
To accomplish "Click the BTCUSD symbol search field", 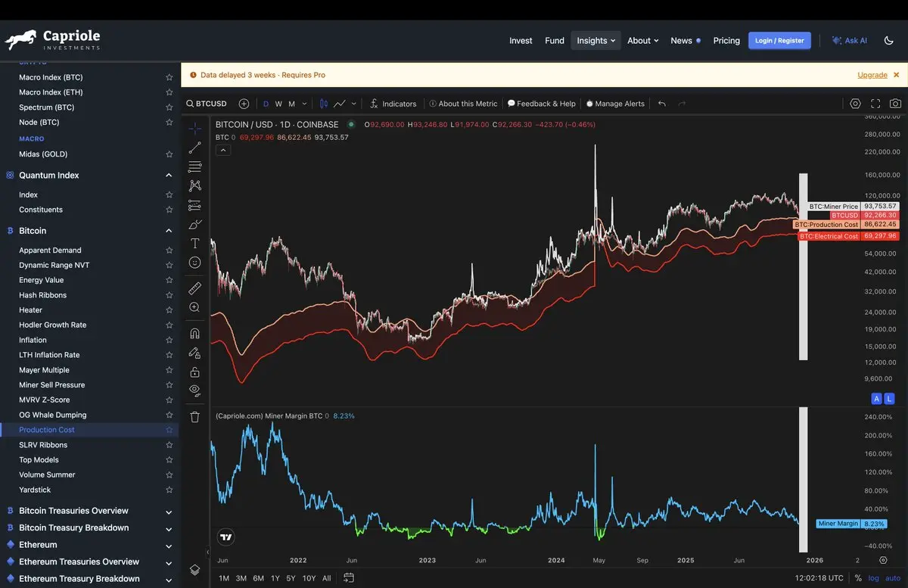I will click(207, 104).
